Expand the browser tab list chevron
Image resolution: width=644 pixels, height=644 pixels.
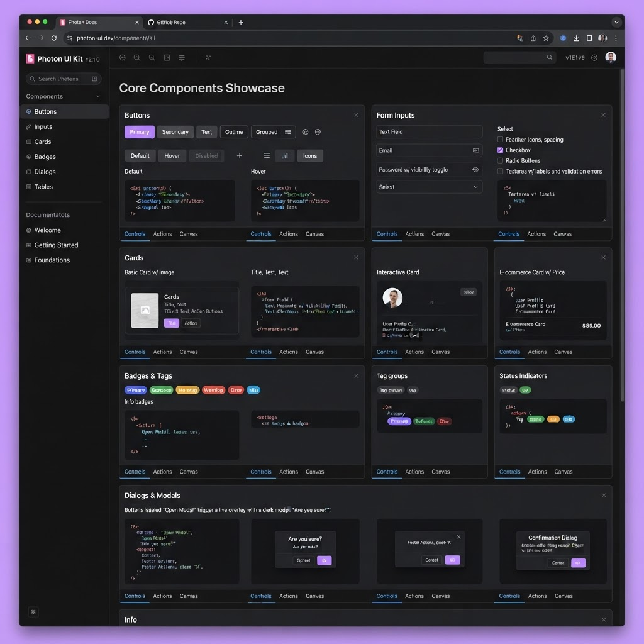(616, 22)
